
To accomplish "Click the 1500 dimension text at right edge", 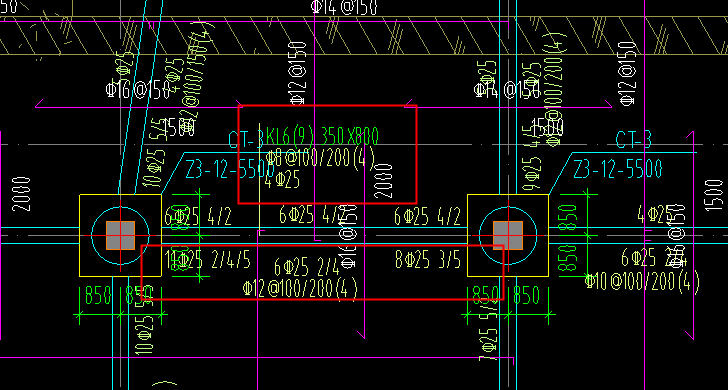I will pyautogui.click(x=714, y=195).
